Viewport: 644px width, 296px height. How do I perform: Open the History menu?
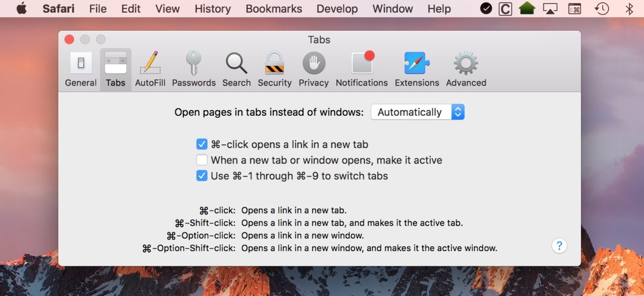coord(213,9)
